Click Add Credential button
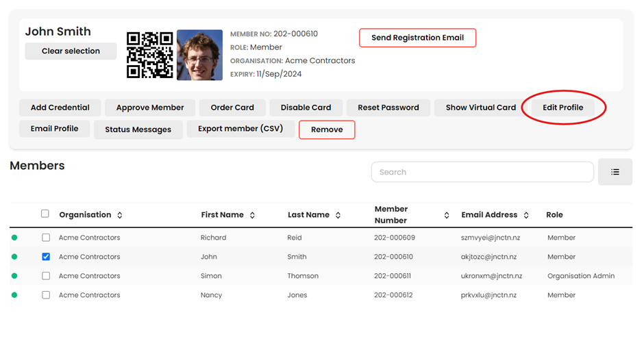644x339 pixels. 60,108
